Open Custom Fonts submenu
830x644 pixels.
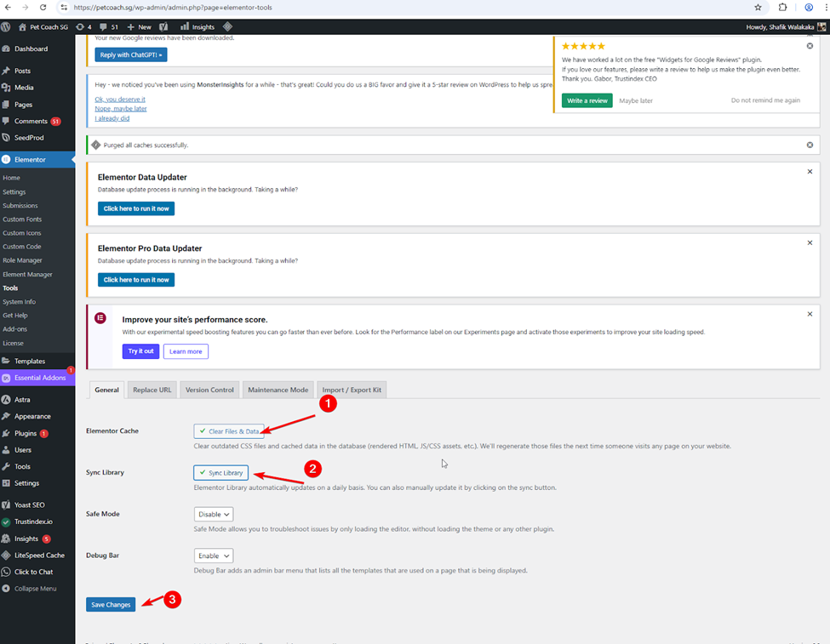pos(22,219)
